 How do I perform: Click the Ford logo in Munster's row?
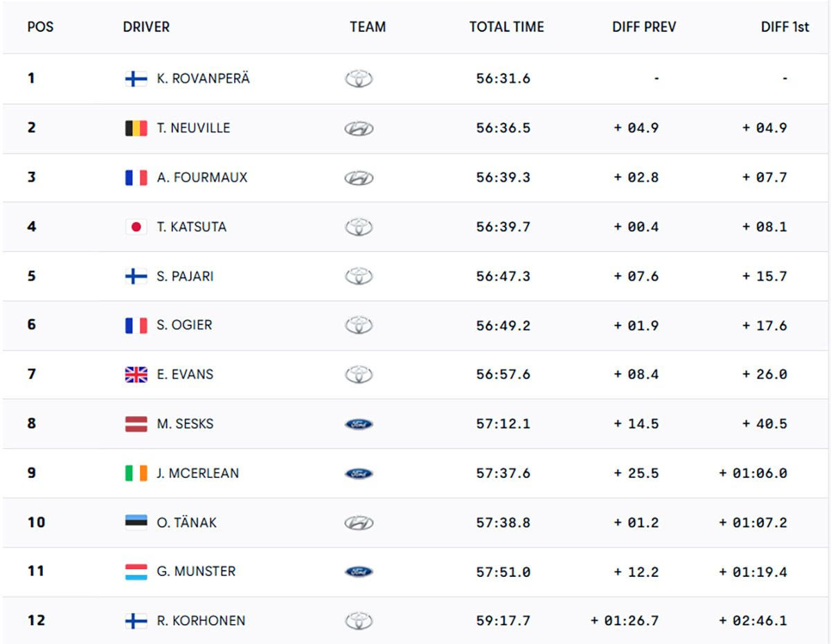click(x=359, y=572)
